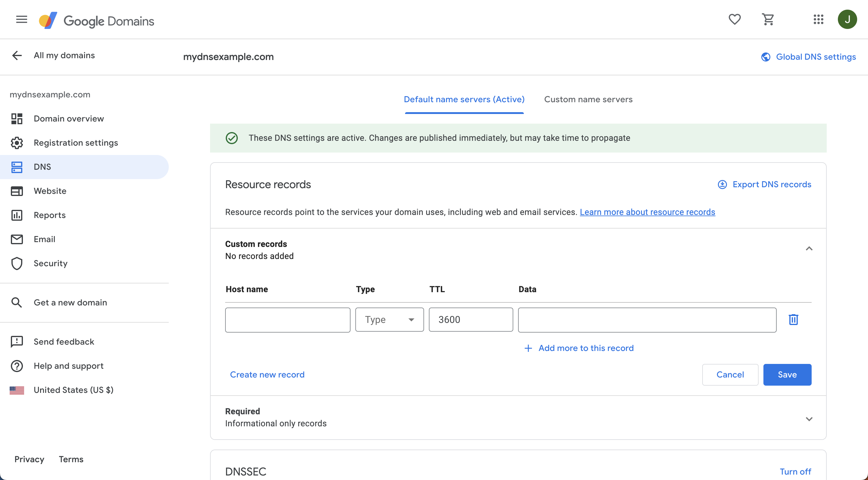Screen dimensions: 868x480
Task: Click the Google Domains logo
Action: tap(96, 20)
